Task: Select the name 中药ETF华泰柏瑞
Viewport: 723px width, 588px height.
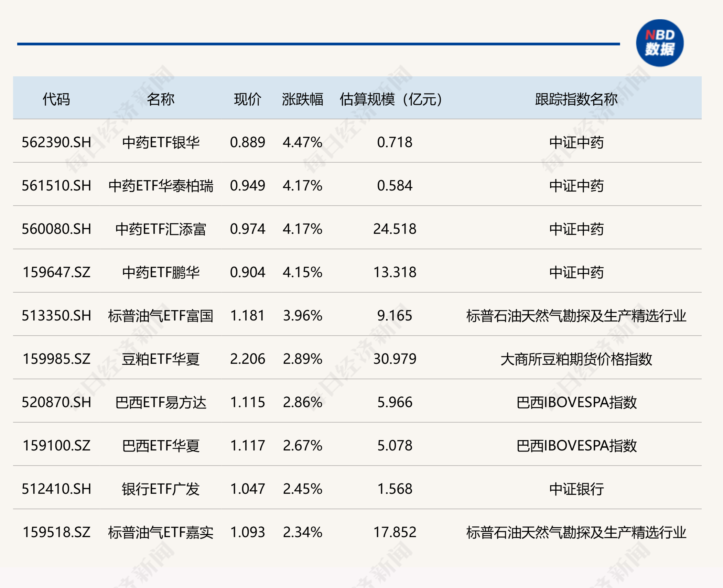Action: point(161,186)
